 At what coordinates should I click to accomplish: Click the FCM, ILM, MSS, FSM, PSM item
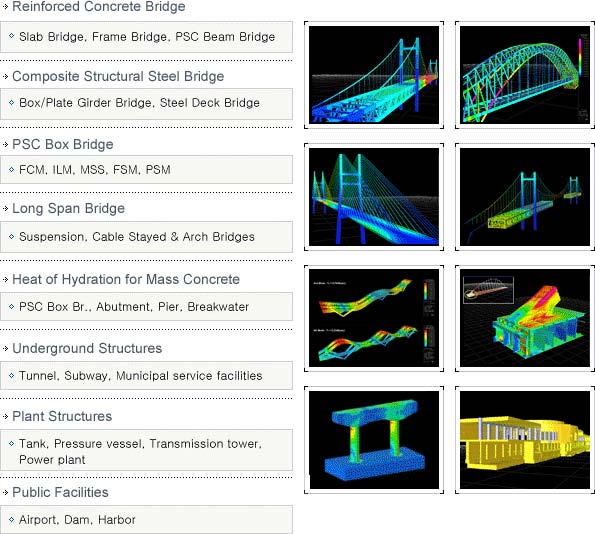click(146, 170)
